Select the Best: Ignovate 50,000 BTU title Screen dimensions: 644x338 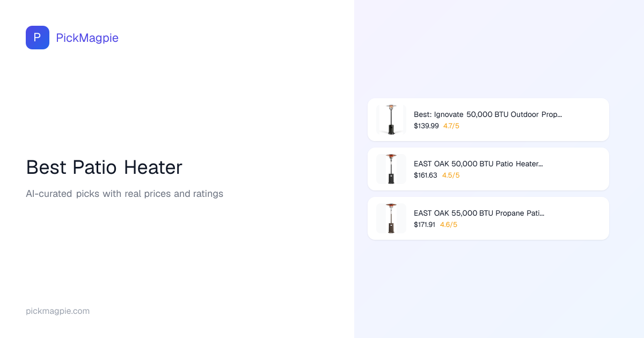(x=487, y=114)
